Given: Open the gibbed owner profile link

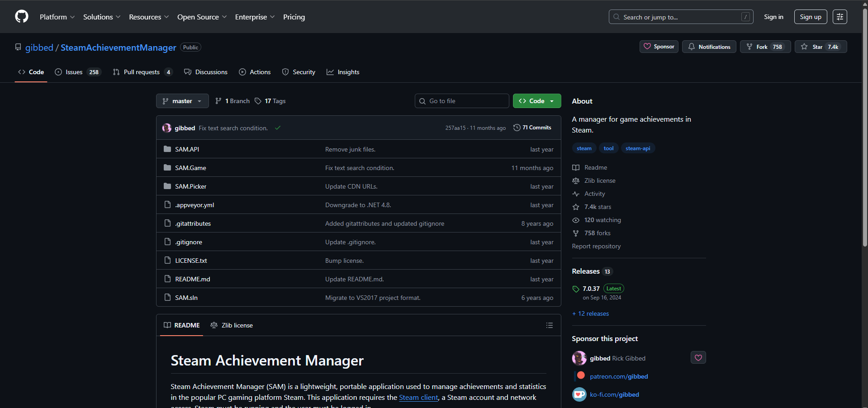Looking at the screenshot, I should click(x=39, y=47).
